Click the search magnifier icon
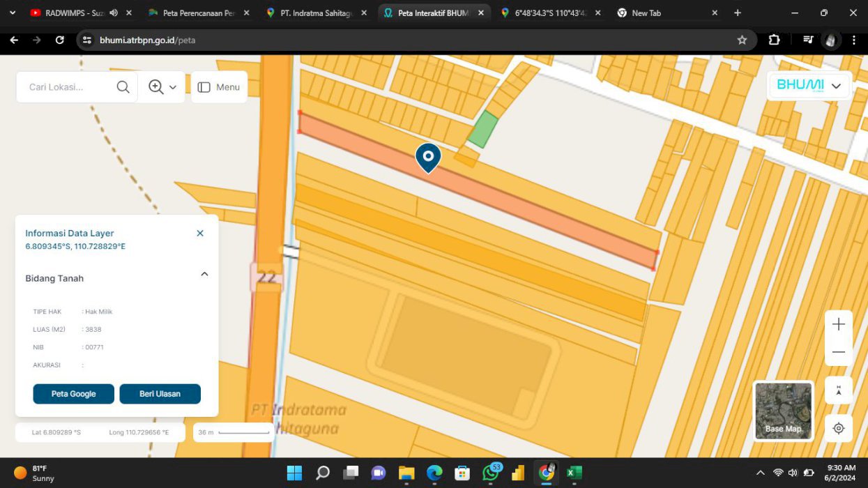 [x=123, y=87]
